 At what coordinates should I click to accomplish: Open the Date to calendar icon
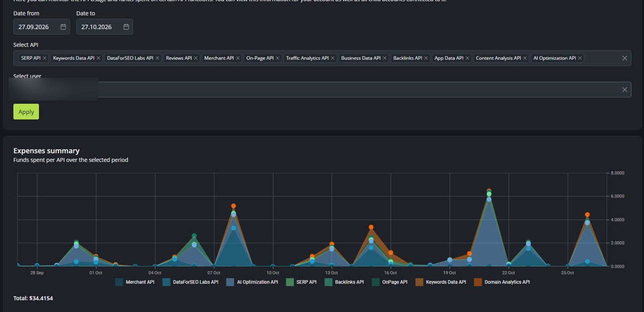pos(126,27)
